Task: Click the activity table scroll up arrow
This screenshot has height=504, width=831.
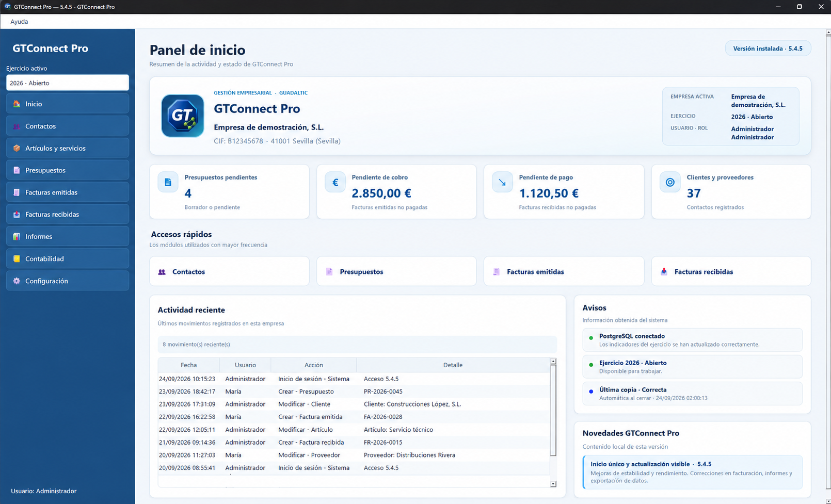Action: [553, 362]
